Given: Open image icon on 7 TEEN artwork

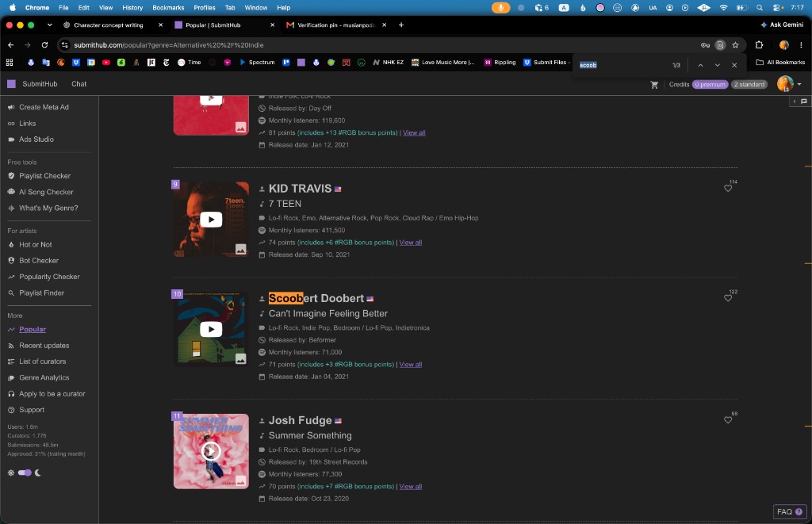Looking at the screenshot, I should coord(241,249).
